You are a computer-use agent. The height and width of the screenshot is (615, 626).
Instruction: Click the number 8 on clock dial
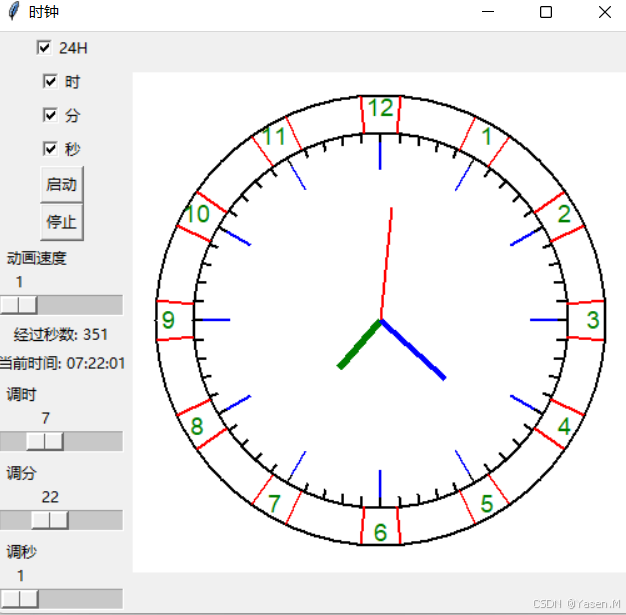click(x=197, y=426)
